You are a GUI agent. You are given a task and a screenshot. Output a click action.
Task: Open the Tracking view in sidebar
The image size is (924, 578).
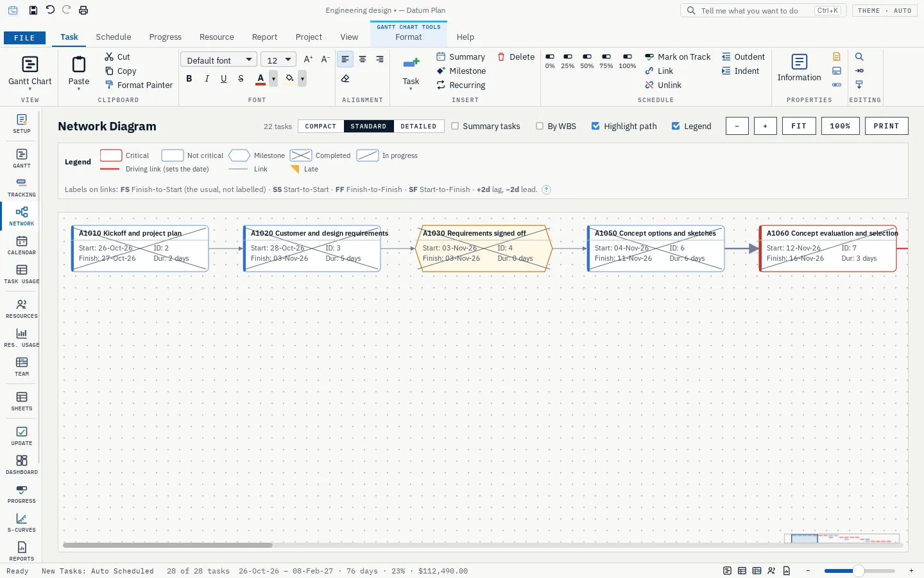tap(21, 188)
